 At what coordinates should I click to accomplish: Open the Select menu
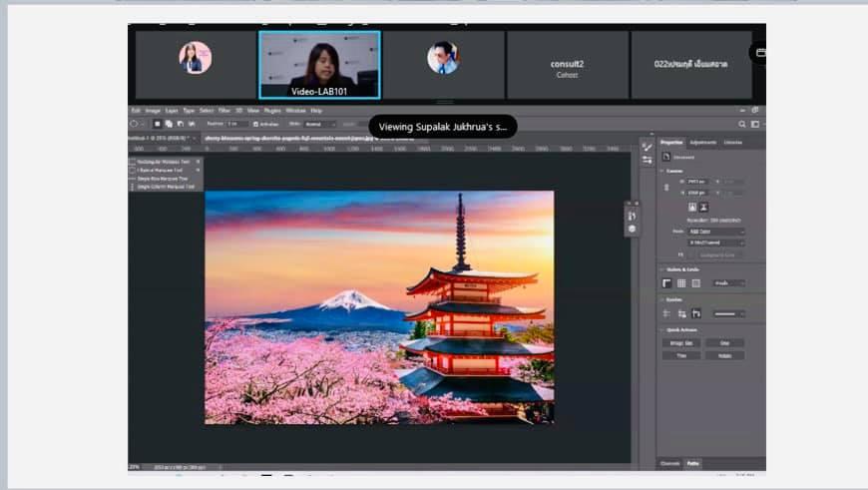pyautogui.click(x=207, y=111)
